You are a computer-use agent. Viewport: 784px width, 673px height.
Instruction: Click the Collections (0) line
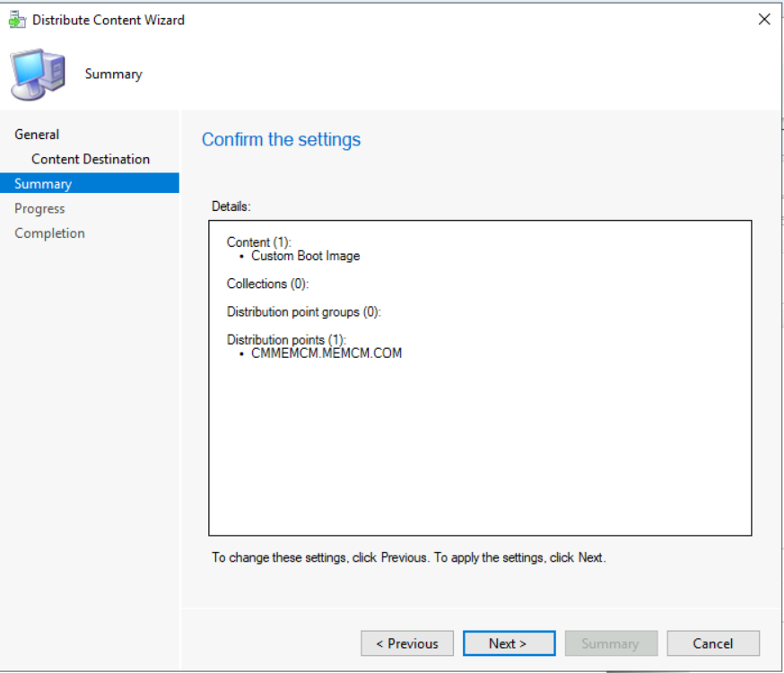point(267,284)
